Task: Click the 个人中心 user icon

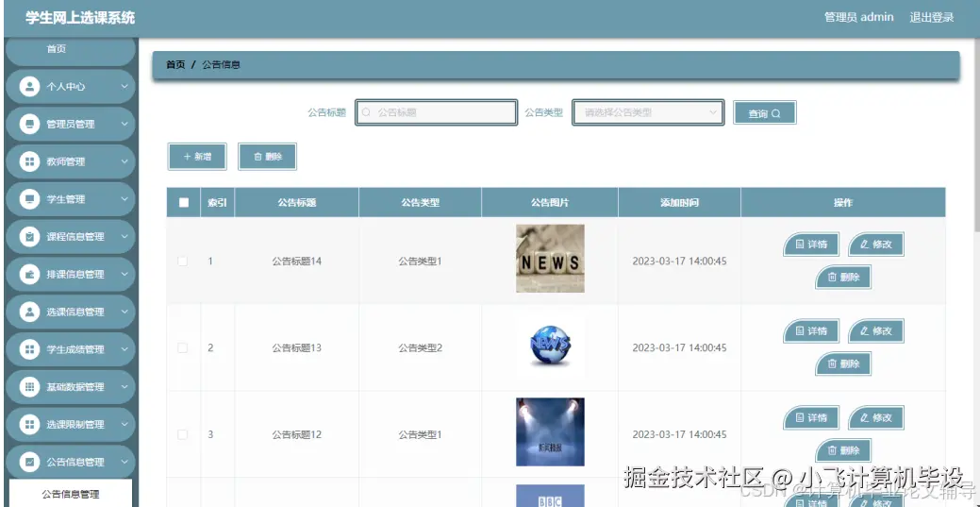Action: tap(29, 86)
